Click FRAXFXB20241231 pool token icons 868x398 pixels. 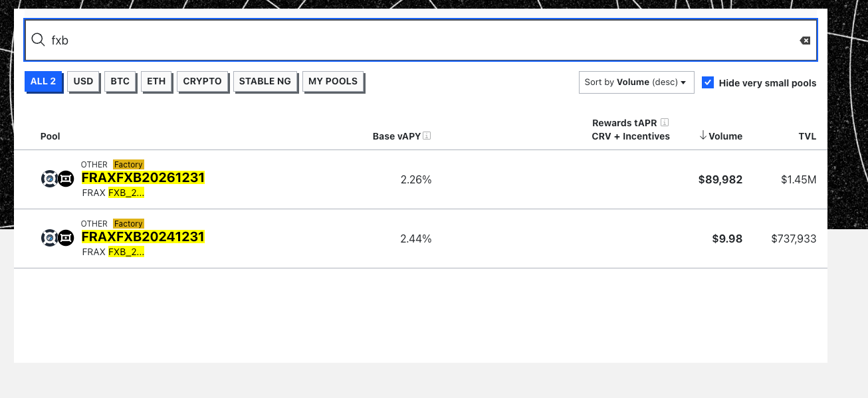(57, 238)
